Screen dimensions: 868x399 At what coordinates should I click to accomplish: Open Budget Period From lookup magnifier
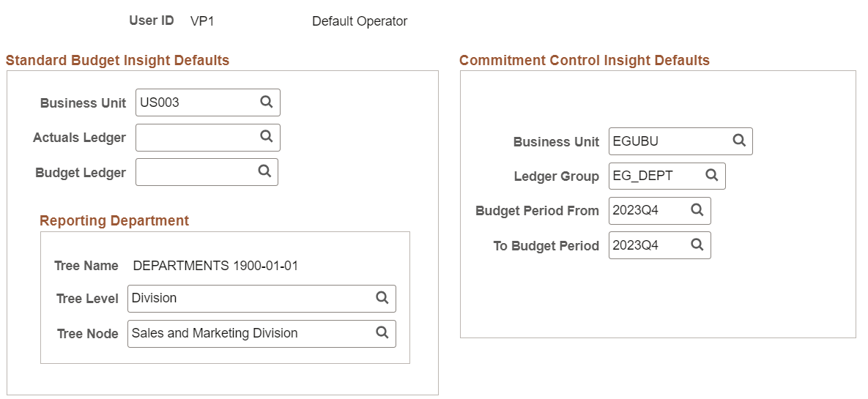pos(697,210)
